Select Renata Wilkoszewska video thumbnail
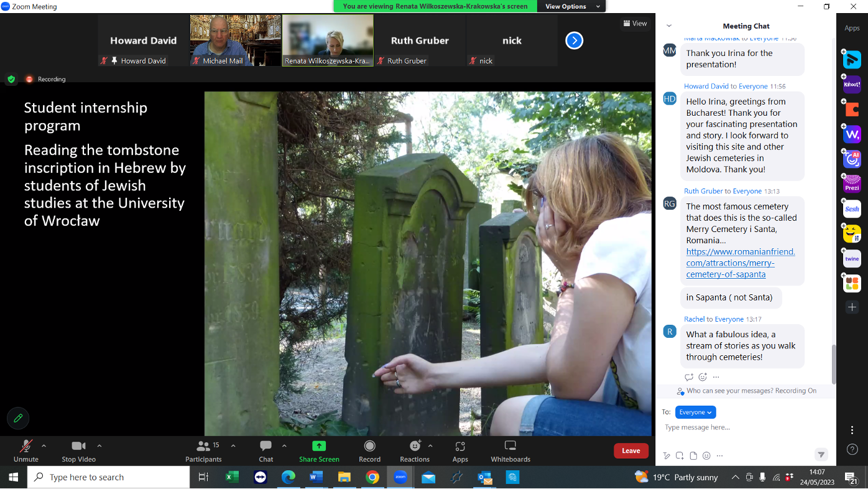This screenshot has width=868, height=489. tap(328, 40)
